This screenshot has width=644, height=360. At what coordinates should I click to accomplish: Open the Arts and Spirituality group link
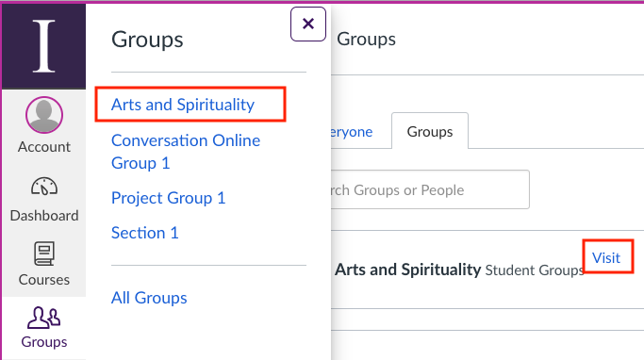coord(183,105)
